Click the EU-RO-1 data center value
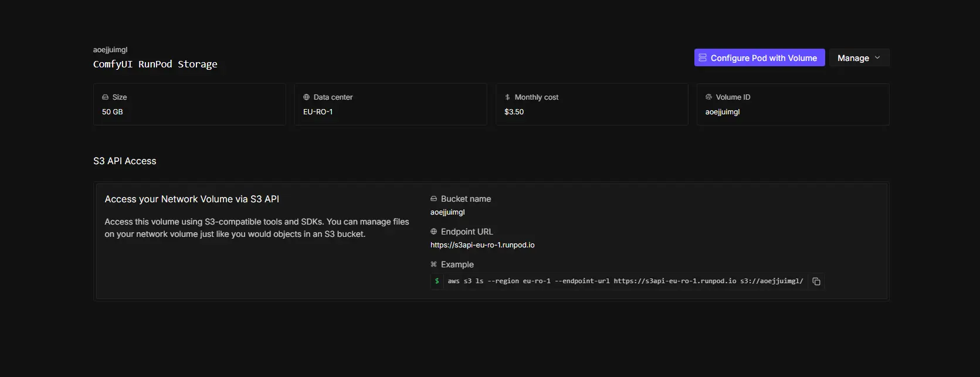This screenshot has height=377, width=980. click(x=318, y=112)
